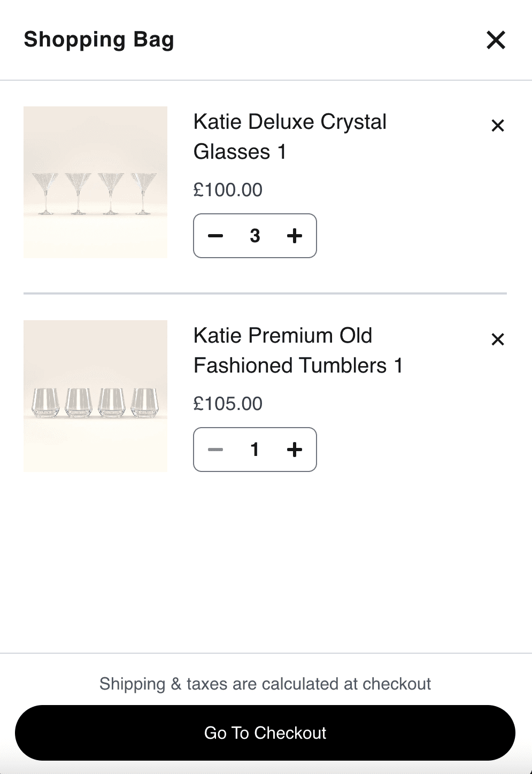532x774 pixels.
Task: Close the Shopping Bag panel
Action: coord(496,40)
